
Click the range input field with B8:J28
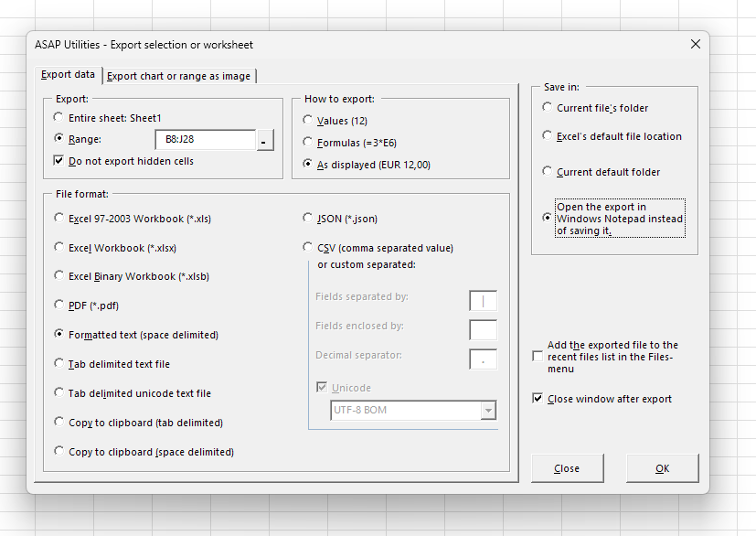pyautogui.click(x=206, y=139)
